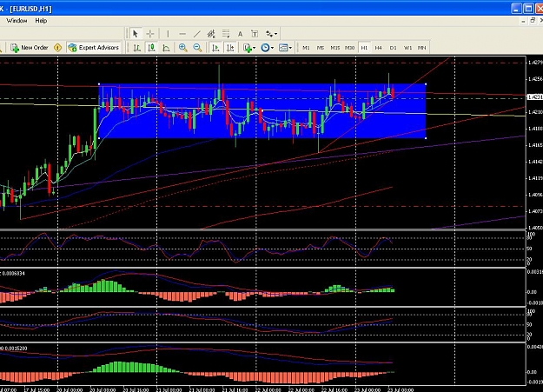The height and width of the screenshot is (392, 543).
Task: Switch timeframe to W1
Action: point(407,48)
